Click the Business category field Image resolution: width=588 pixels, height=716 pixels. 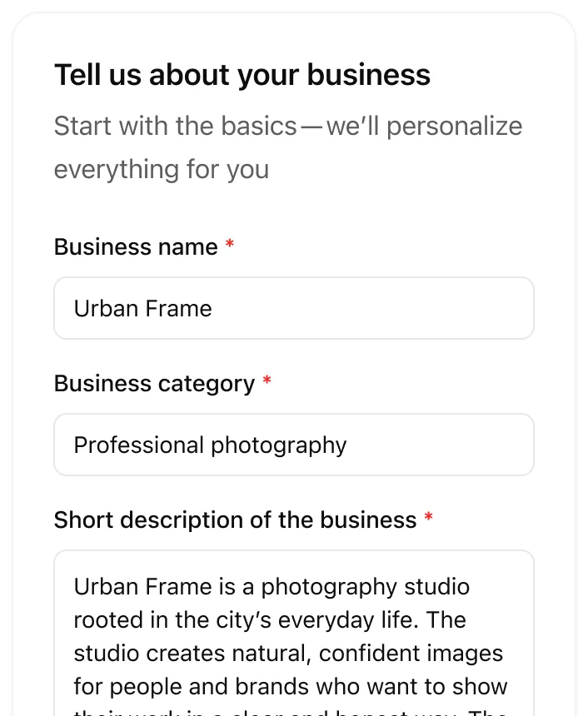click(x=293, y=445)
